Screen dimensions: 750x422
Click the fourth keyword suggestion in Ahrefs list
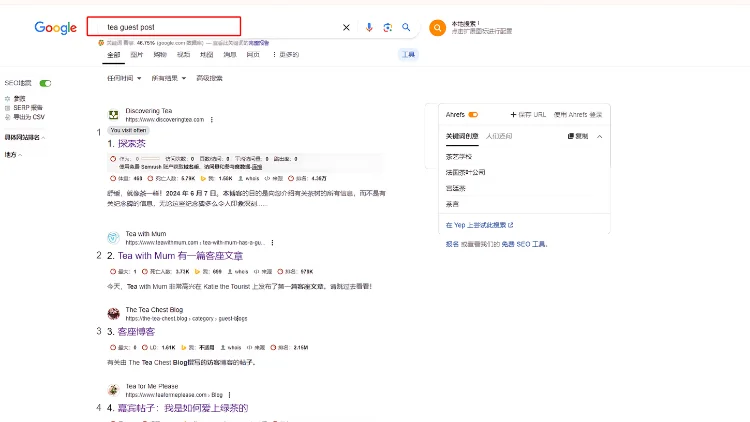pos(452,204)
